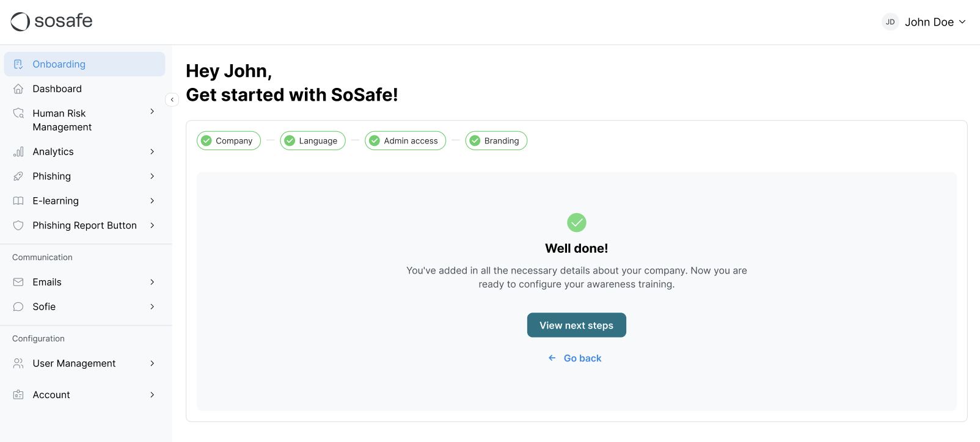Go to the Admin access step
The image size is (980, 442).
(x=405, y=141)
